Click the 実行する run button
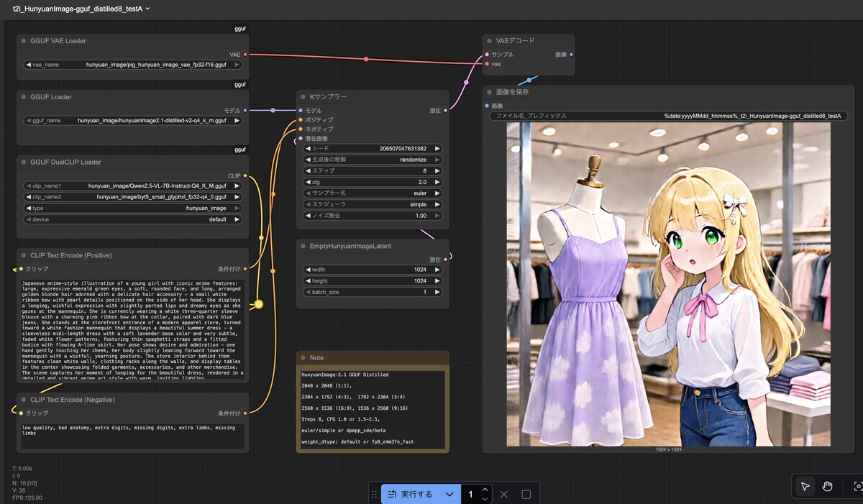The width and height of the screenshot is (863, 504). pyautogui.click(x=411, y=494)
